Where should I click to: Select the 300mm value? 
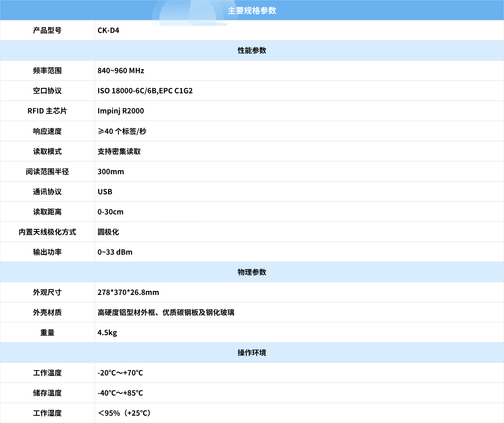point(111,171)
